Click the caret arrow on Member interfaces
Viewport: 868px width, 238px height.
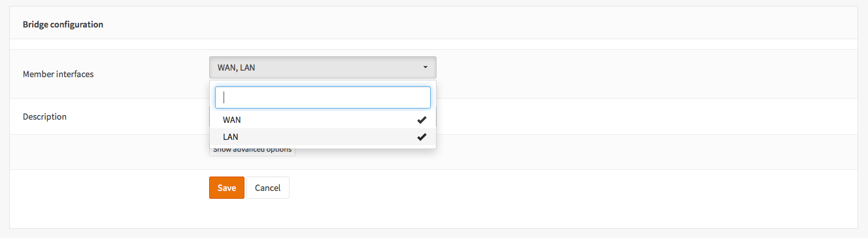(426, 67)
